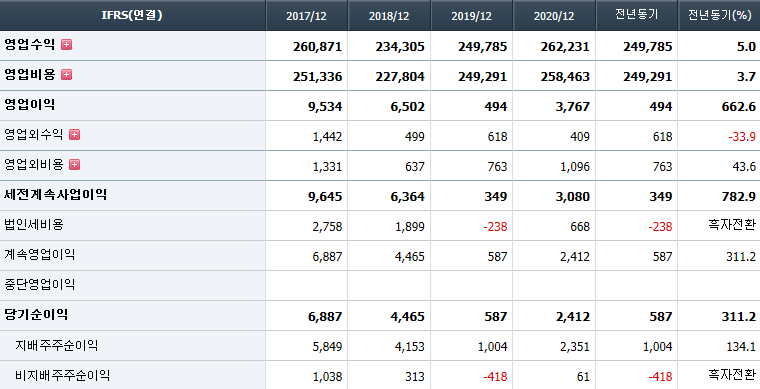Image resolution: width=760 pixels, height=389 pixels.
Task: Click the 영업비용 row label
Action: 30,75
